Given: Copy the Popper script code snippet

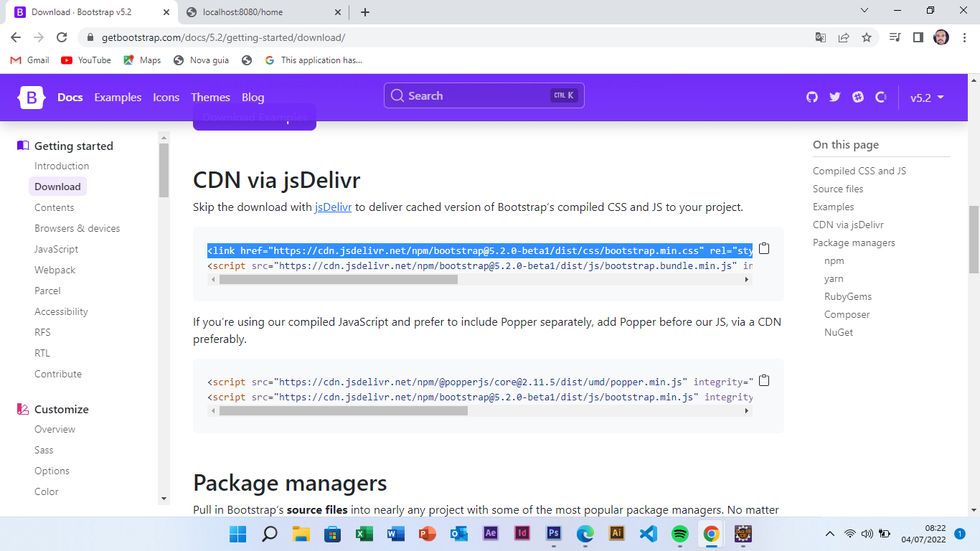Looking at the screenshot, I should [x=764, y=380].
